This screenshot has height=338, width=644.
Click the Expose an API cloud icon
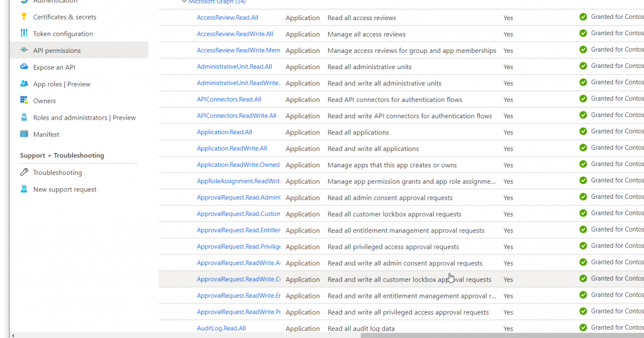[24, 67]
